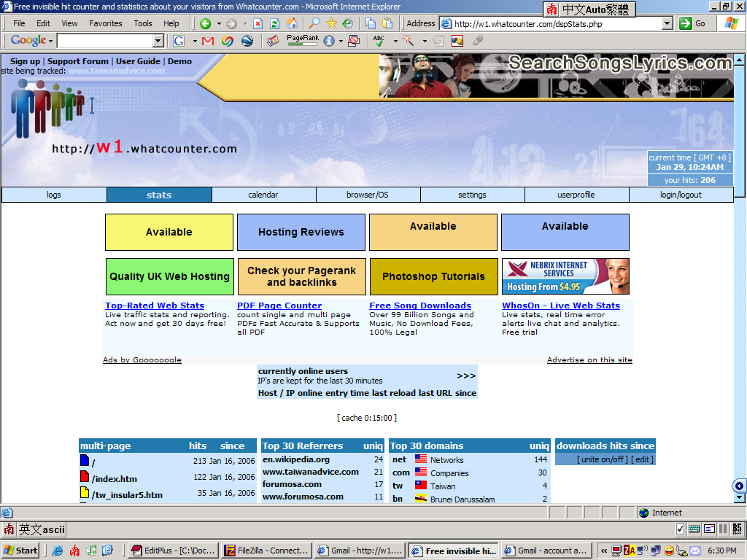The height and width of the screenshot is (560, 747).
Task: Click the Go button next to address bar
Action: pos(693,23)
